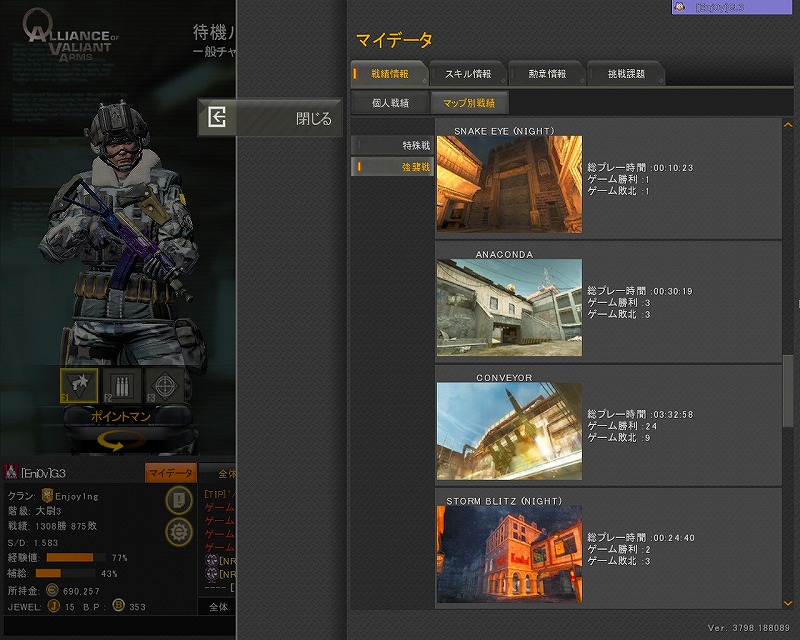
Task: Open the gear icon in profile panel
Action: point(179,531)
